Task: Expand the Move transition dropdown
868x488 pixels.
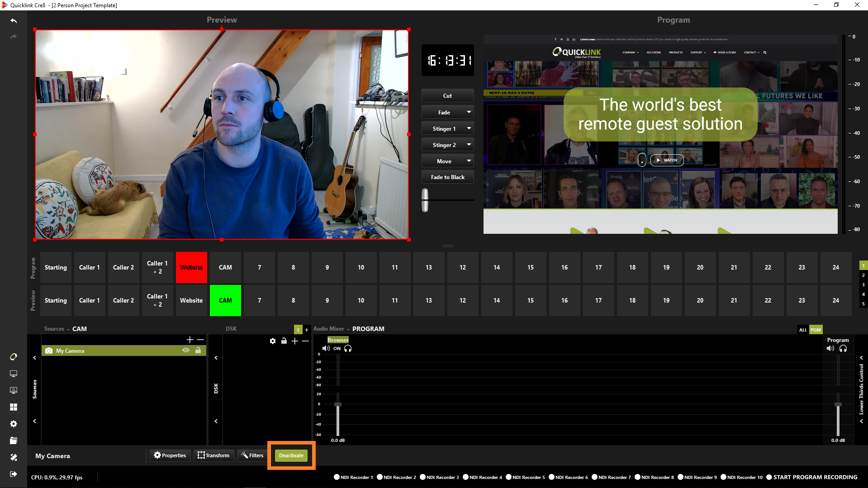Action: click(469, 161)
